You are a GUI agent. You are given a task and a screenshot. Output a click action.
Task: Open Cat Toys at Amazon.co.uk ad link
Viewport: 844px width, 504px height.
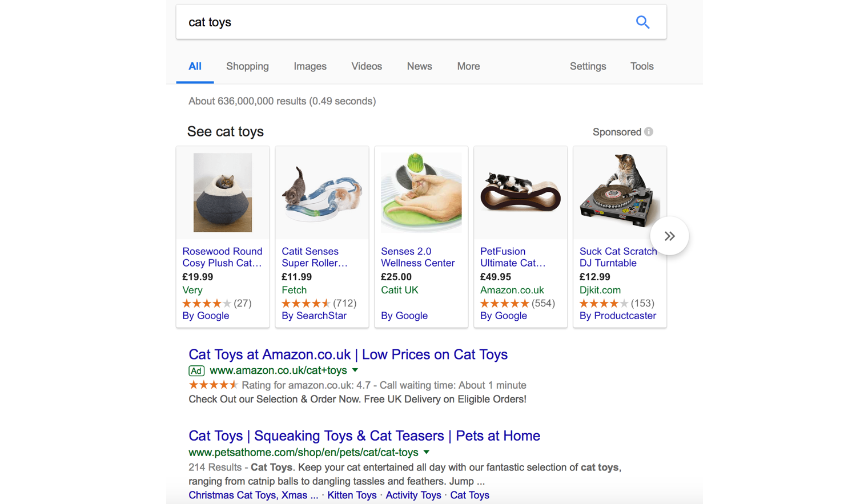(x=348, y=354)
